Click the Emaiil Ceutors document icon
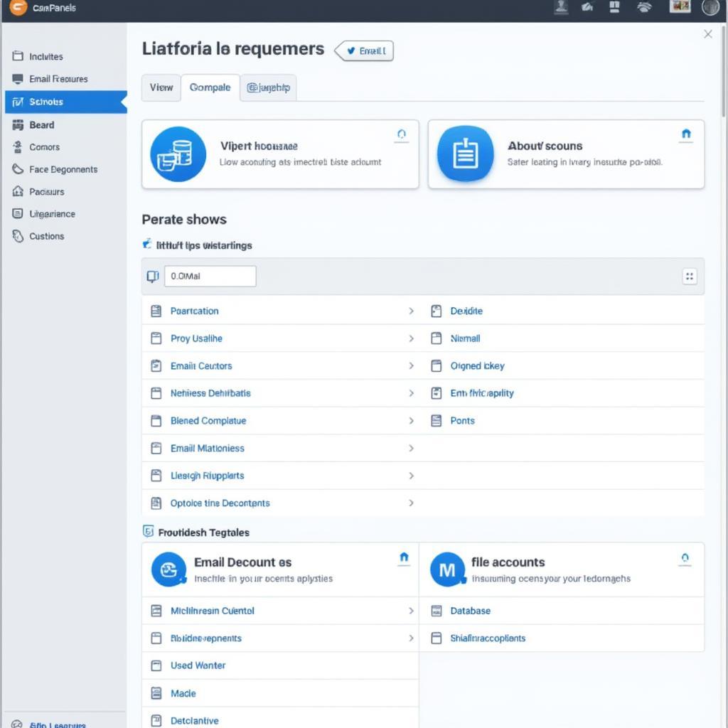Viewport: 728px width, 728px height. [156, 366]
